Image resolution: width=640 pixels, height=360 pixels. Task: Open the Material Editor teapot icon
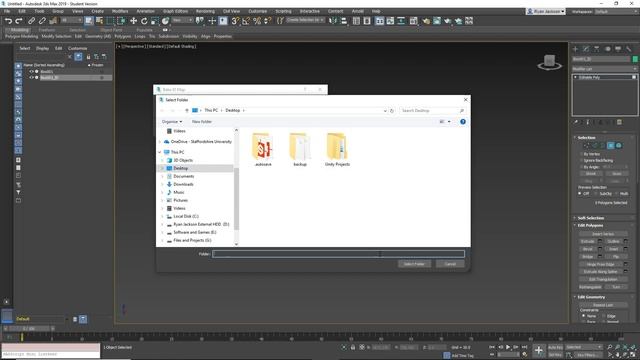point(426,21)
